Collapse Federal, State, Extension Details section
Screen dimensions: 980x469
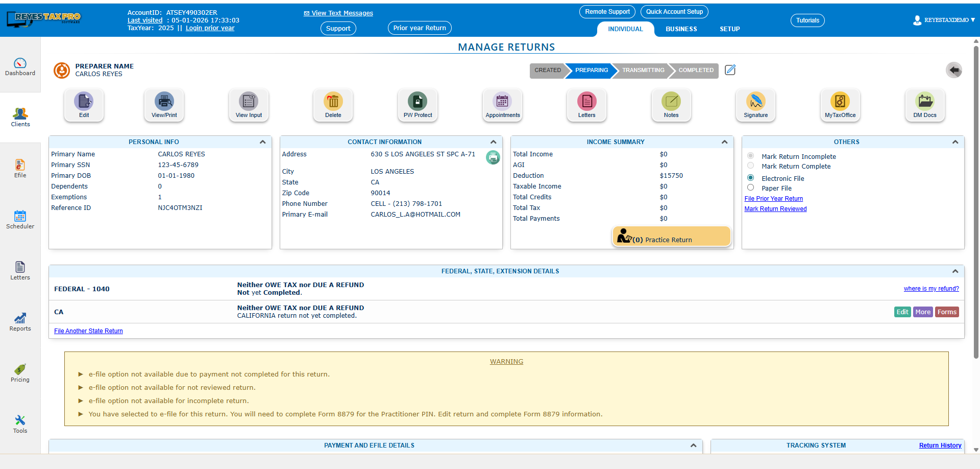pyautogui.click(x=955, y=271)
